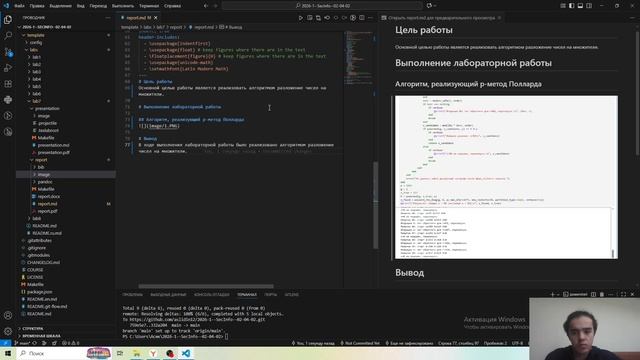Click the navigate back arrow in title bar
This screenshot has width=640, height=360.
tap(206, 6)
